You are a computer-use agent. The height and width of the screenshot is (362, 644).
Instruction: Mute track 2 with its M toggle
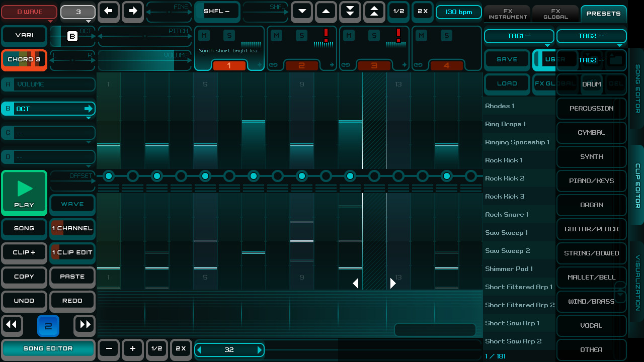coord(276,36)
